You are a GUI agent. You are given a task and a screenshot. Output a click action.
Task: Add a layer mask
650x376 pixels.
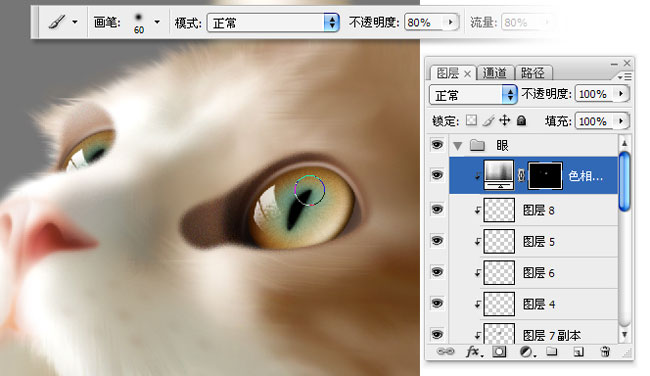tap(499, 352)
